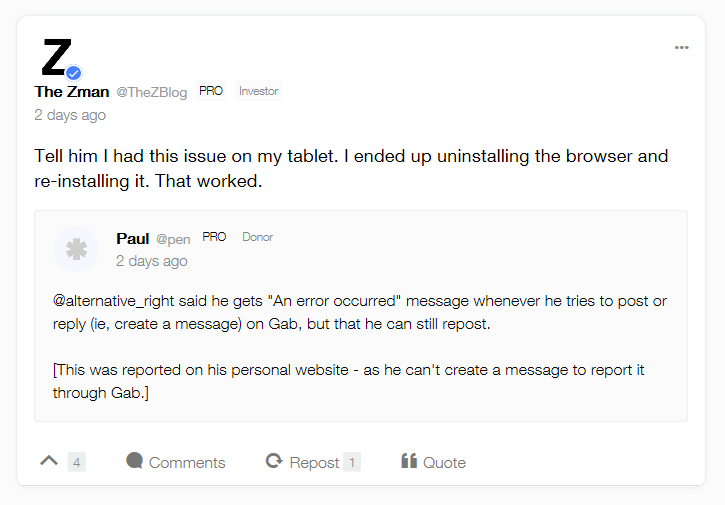Open Comments via the speech bubble icon

click(135, 460)
